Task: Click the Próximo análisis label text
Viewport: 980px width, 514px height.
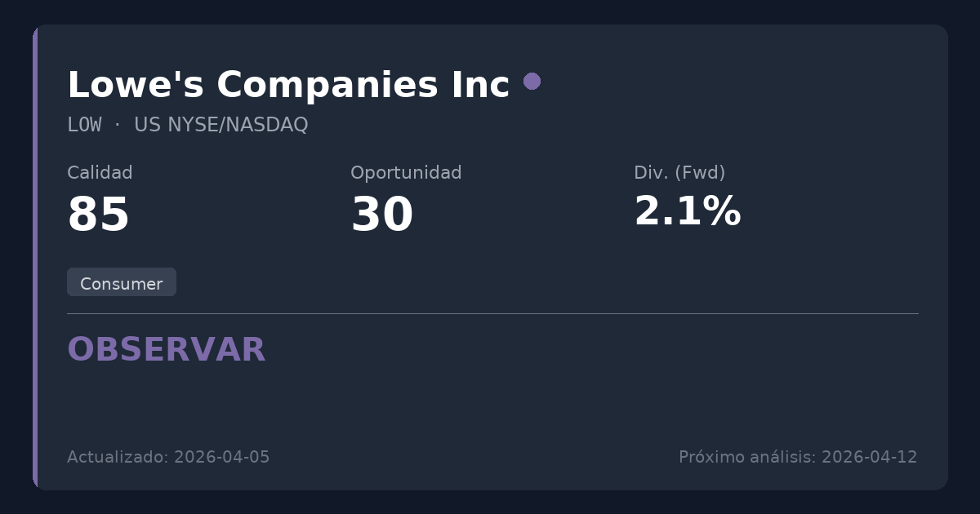Action: pos(746,457)
